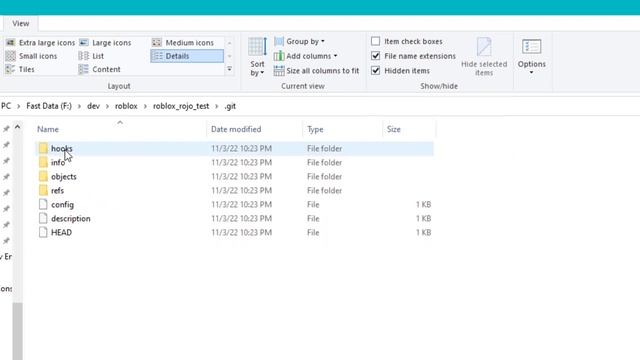Click Size all columns to fit
This screenshot has height=360, width=640.
pyautogui.click(x=316, y=71)
